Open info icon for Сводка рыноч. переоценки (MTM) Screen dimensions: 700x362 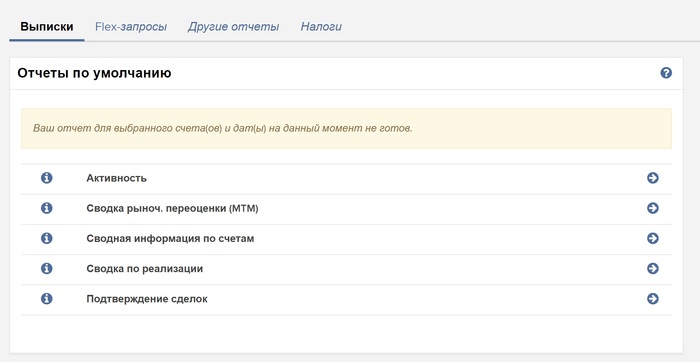coord(46,208)
